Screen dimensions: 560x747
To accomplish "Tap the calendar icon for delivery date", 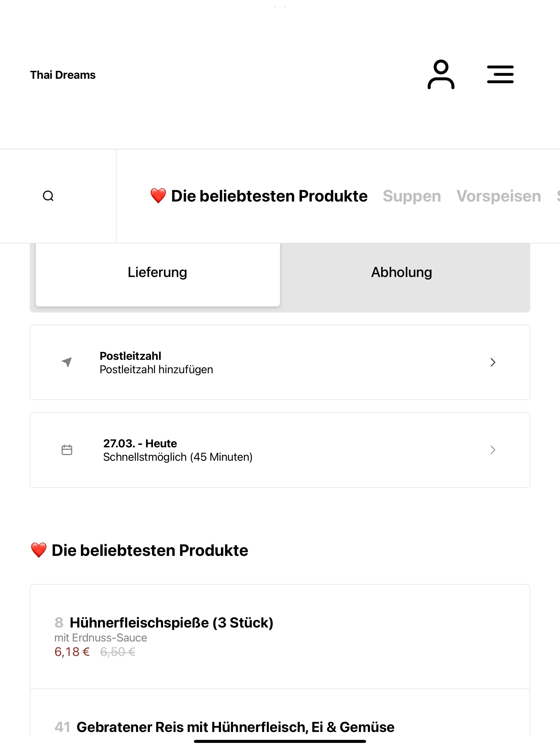I will (67, 450).
